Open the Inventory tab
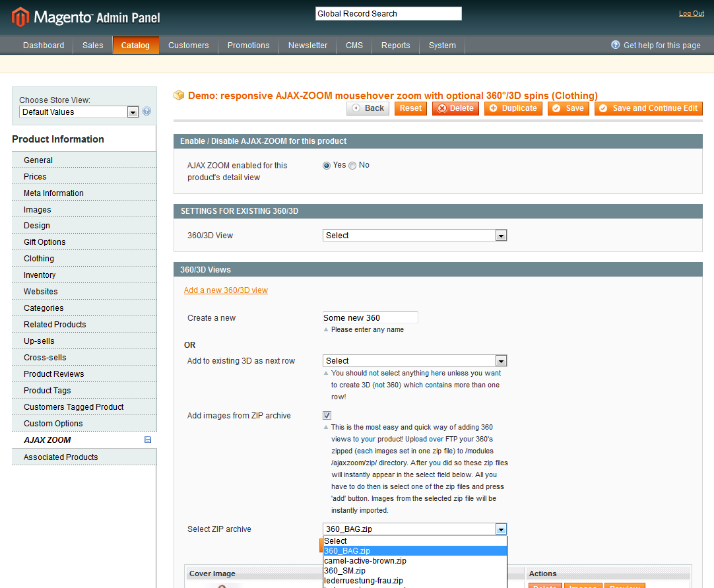The height and width of the screenshot is (588, 714). coord(84,275)
